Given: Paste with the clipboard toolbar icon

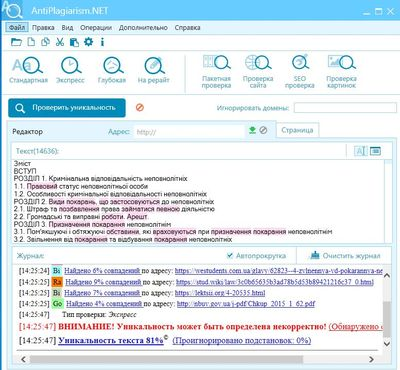Looking at the screenshot, I should 74,42.
